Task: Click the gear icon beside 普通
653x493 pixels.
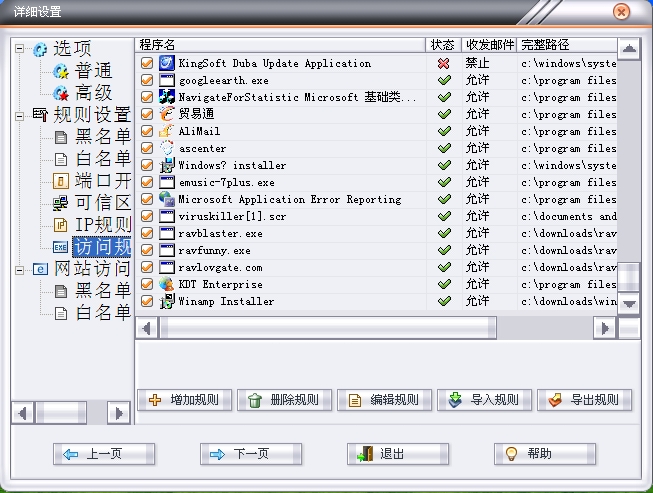Action: (61, 71)
